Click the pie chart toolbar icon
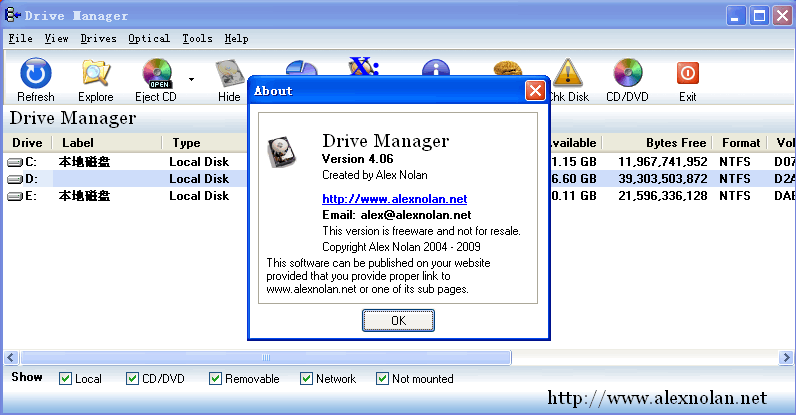 click(302, 68)
